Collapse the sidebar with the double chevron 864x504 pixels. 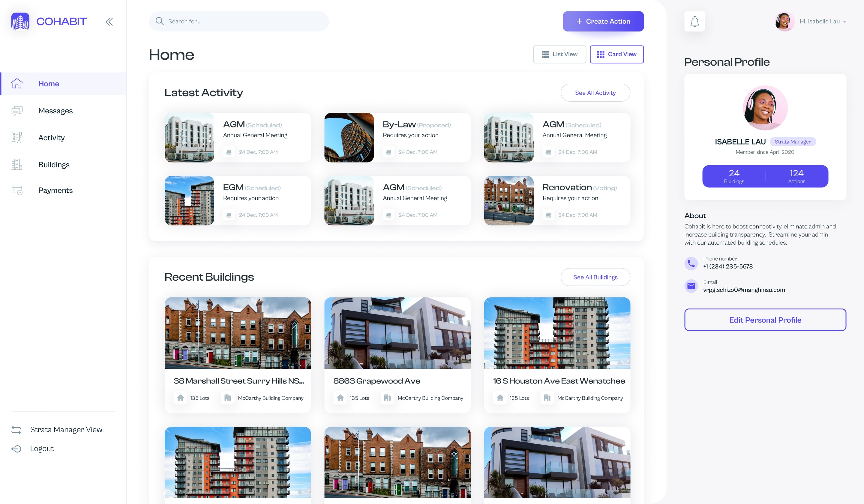pyautogui.click(x=109, y=22)
